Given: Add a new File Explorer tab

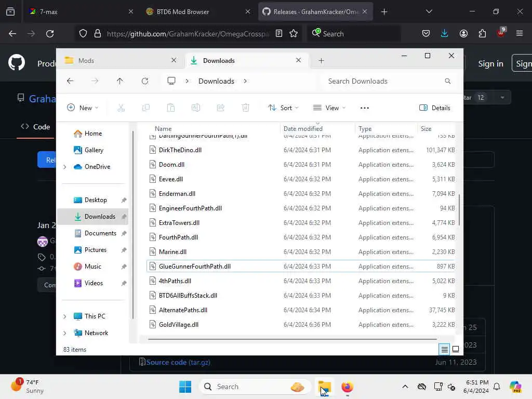Looking at the screenshot, I should [321, 61].
